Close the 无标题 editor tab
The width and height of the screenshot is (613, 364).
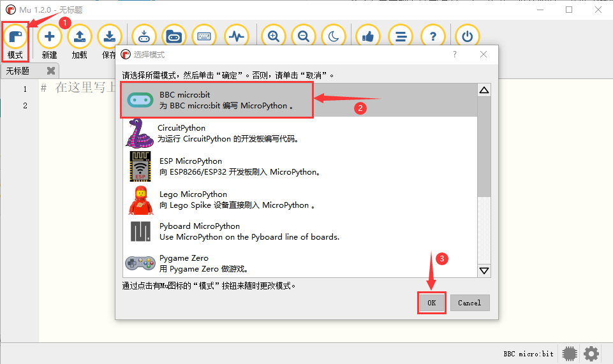pos(51,71)
